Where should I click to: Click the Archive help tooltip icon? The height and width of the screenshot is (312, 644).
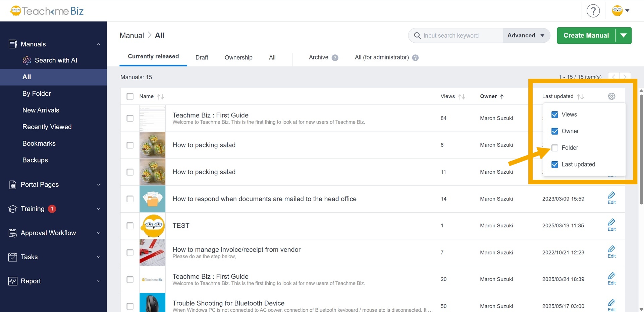pos(335,58)
